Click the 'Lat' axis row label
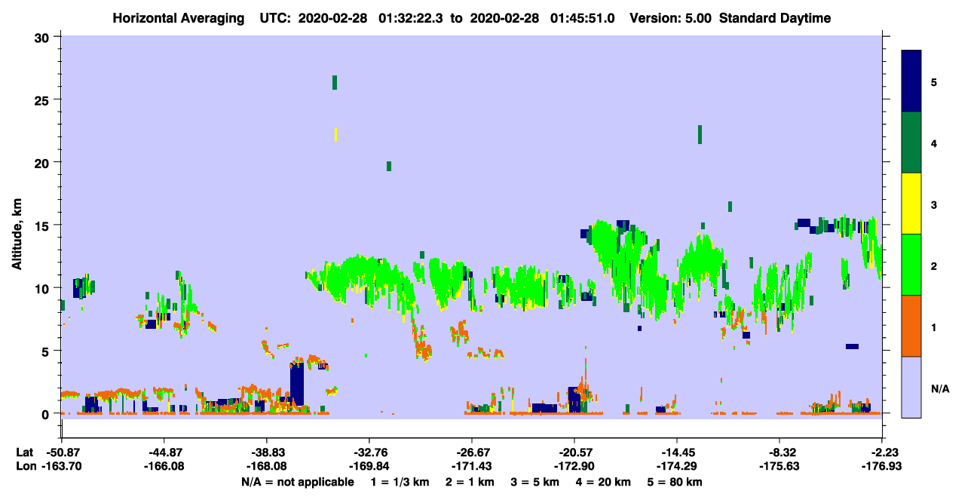This screenshot has height=503, width=980. (24, 452)
